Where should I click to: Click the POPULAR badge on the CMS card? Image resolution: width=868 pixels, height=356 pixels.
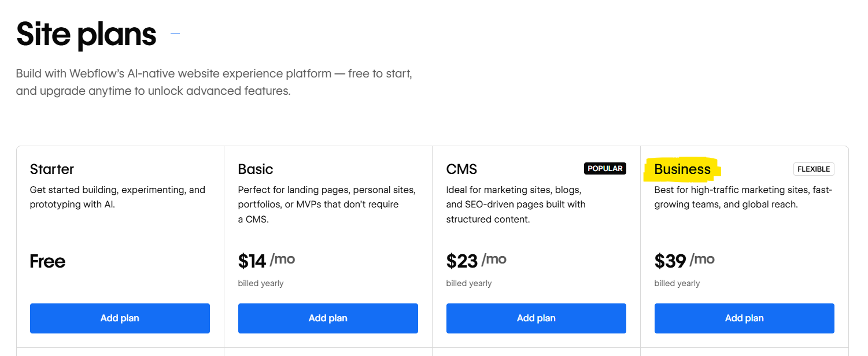pyautogui.click(x=605, y=168)
